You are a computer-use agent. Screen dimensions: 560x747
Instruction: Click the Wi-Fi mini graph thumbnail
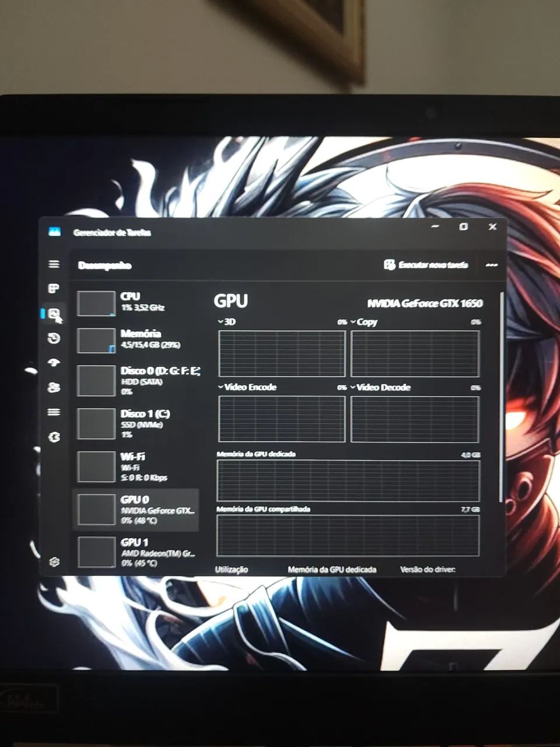(96, 466)
